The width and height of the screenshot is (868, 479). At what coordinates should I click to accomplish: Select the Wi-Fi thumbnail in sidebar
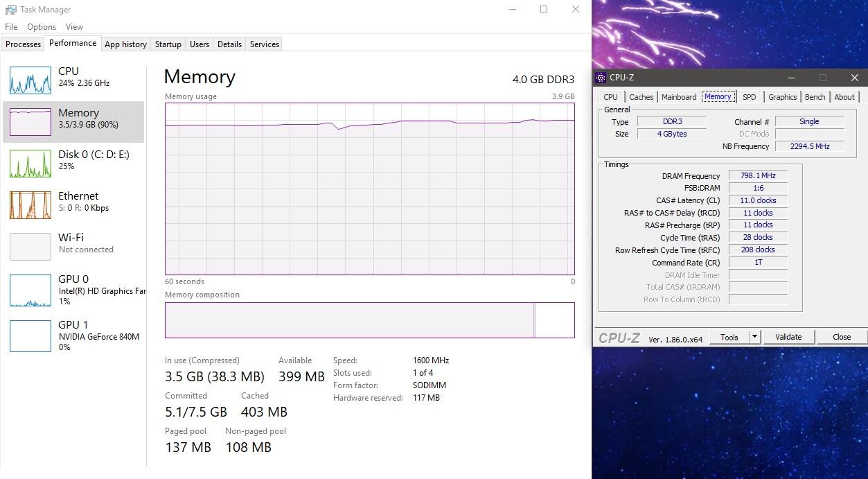(x=30, y=247)
